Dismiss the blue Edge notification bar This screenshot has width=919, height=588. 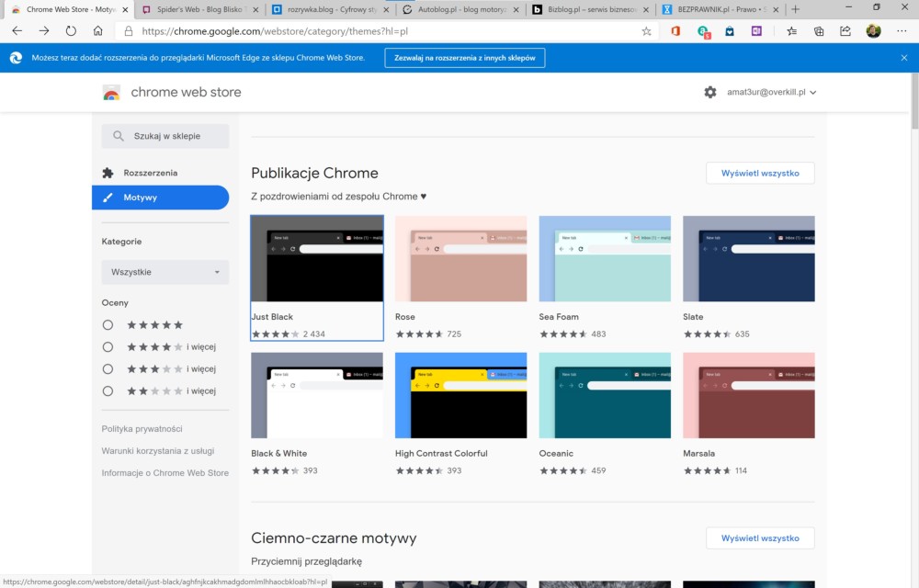pyautogui.click(x=904, y=57)
